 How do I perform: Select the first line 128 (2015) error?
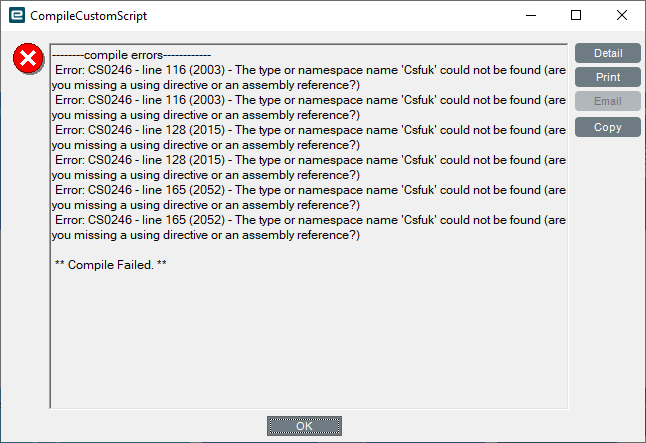pyautogui.click(x=309, y=138)
